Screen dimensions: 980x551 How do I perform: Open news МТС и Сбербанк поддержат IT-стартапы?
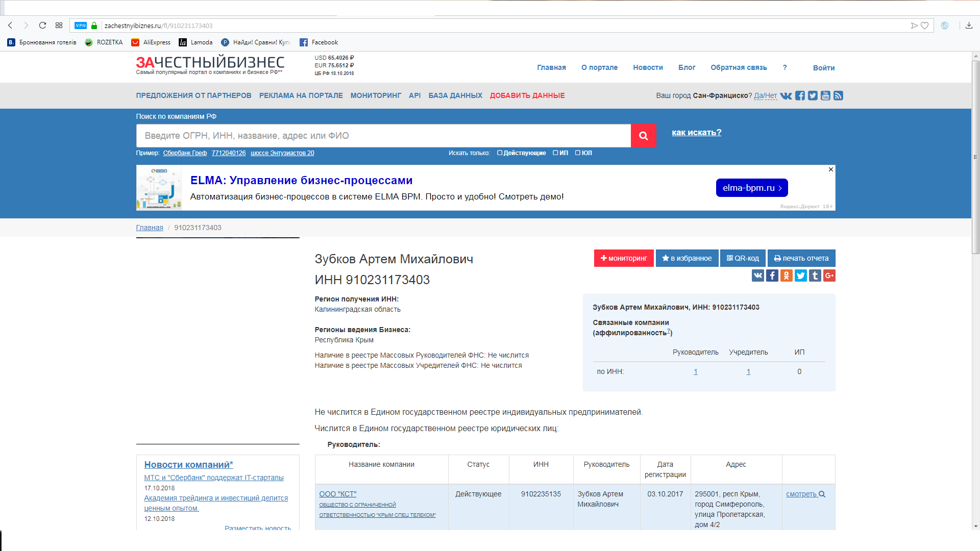214,478
